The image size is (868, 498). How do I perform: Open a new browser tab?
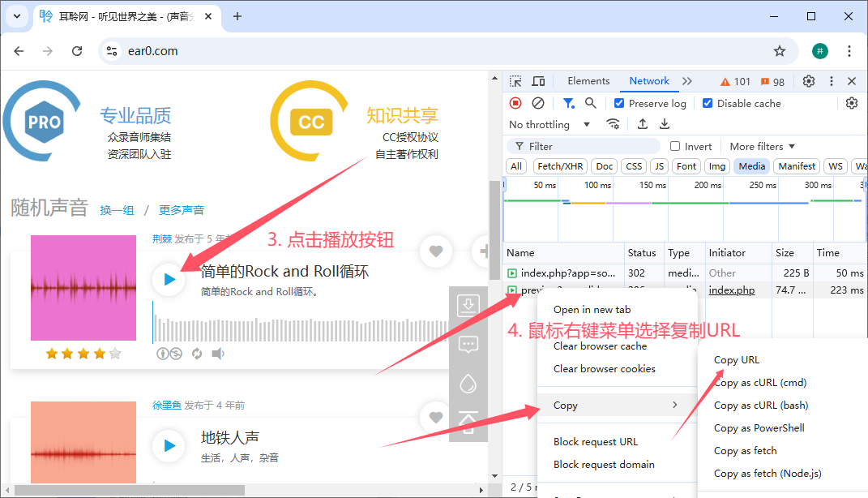237,16
